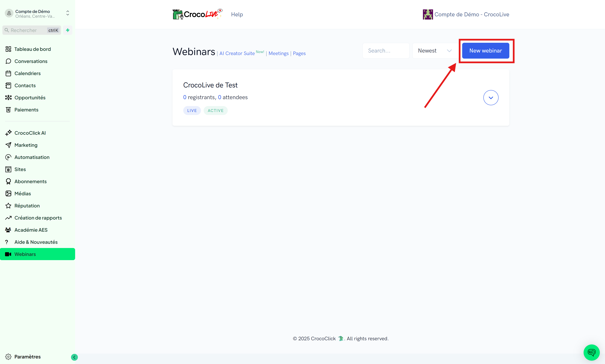This screenshot has height=364, width=605.
Task: Click the Académie AES people icon
Action: coord(8,230)
